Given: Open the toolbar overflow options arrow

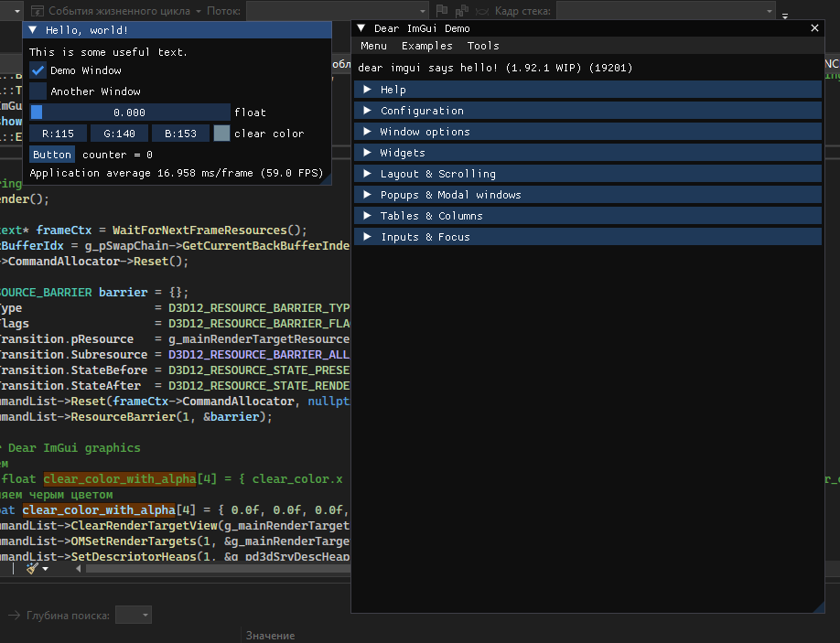Looking at the screenshot, I should 785,16.
